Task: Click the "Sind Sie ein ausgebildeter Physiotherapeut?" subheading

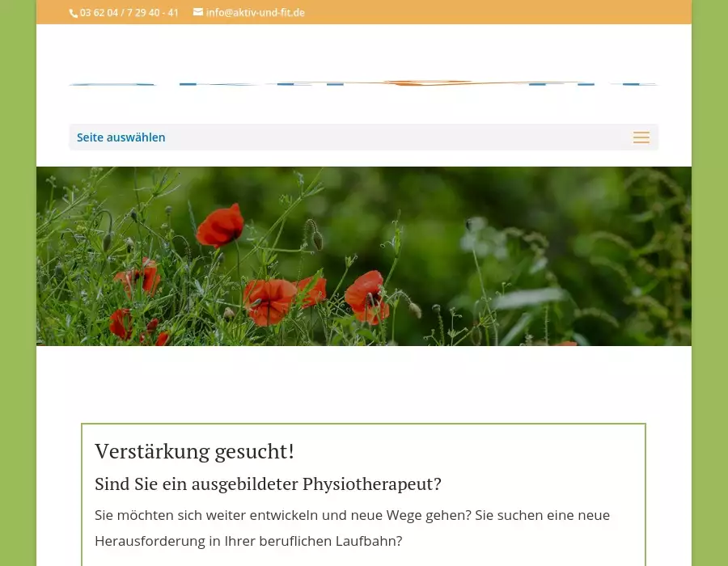Action: coord(268,484)
